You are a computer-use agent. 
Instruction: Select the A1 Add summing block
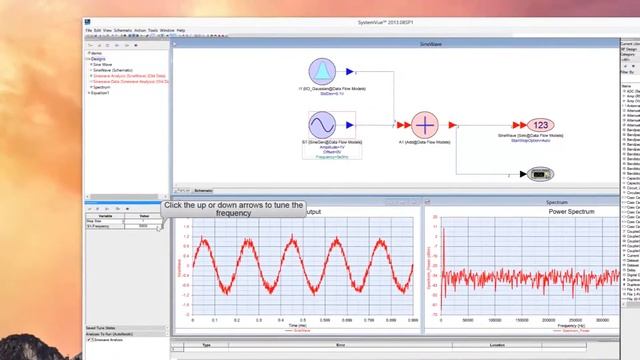click(x=424, y=125)
